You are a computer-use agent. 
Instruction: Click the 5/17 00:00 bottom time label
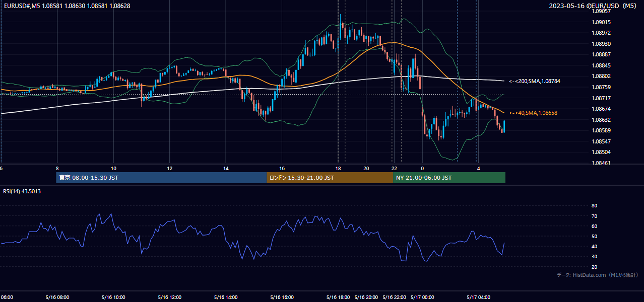click(x=423, y=297)
